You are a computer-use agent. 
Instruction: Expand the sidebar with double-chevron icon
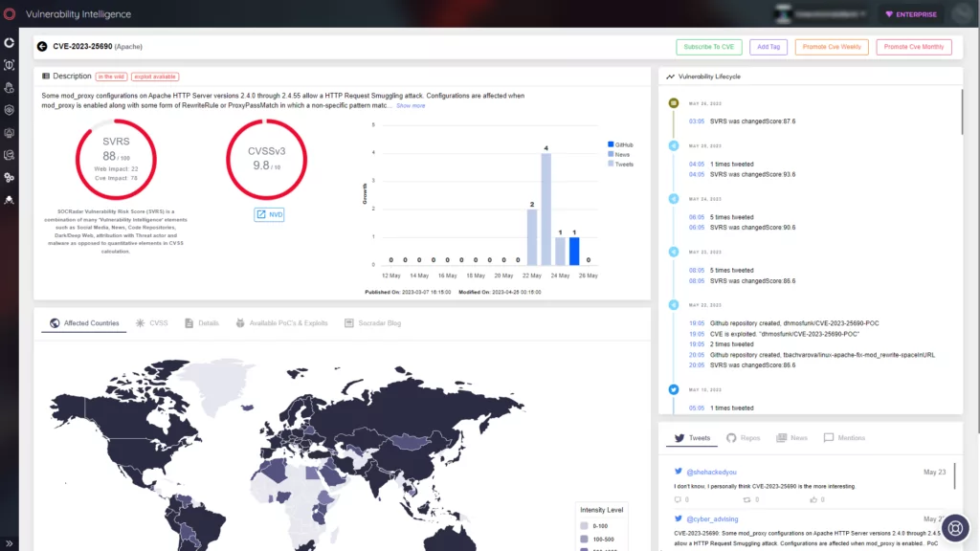click(x=10, y=543)
